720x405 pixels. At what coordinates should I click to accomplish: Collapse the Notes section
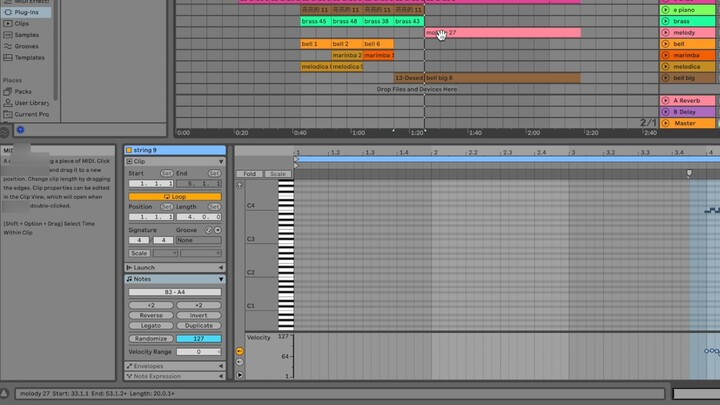221,279
